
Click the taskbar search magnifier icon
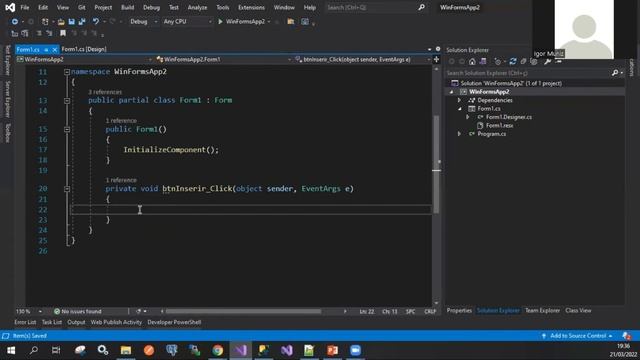[x=34, y=350]
